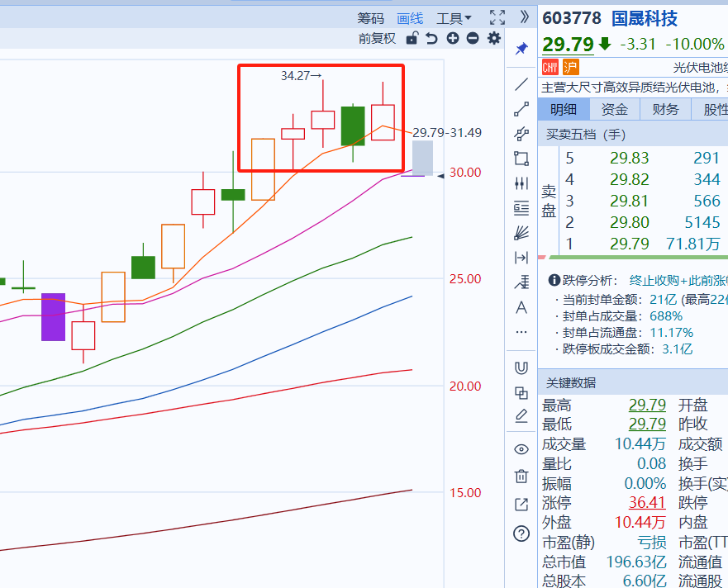Select the trend percentage lines tool
The height and width of the screenshot is (588, 728).
(521, 282)
